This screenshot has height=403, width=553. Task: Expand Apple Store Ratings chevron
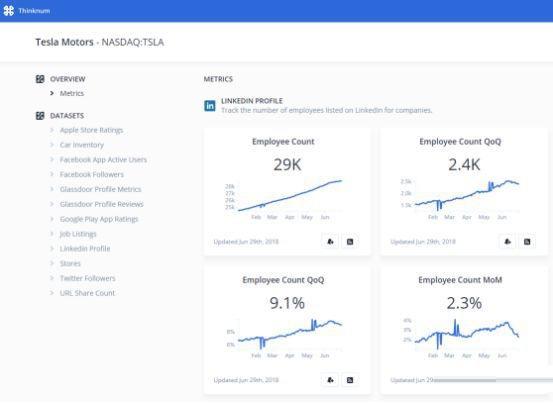point(52,130)
